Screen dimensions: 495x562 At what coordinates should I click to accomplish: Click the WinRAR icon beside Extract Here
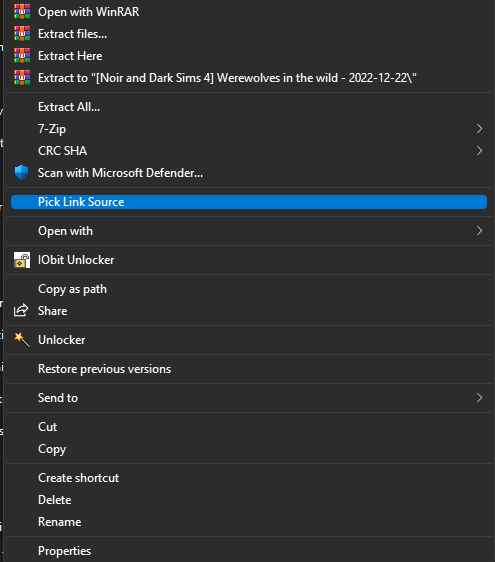(x=22, y=56)
